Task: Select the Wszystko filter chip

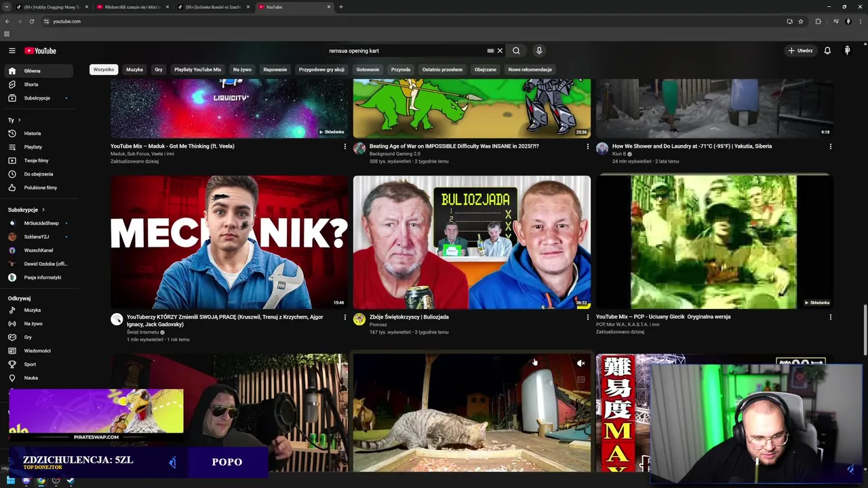Action: 104,69
